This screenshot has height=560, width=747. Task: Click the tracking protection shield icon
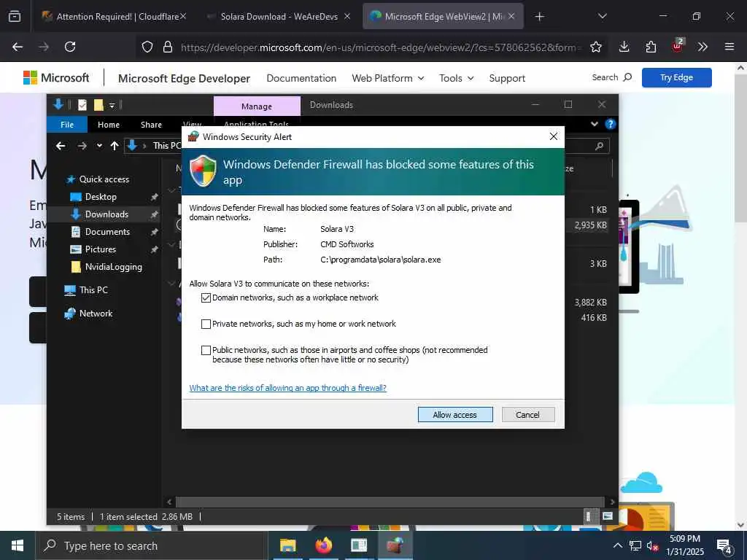pos(147,47)
